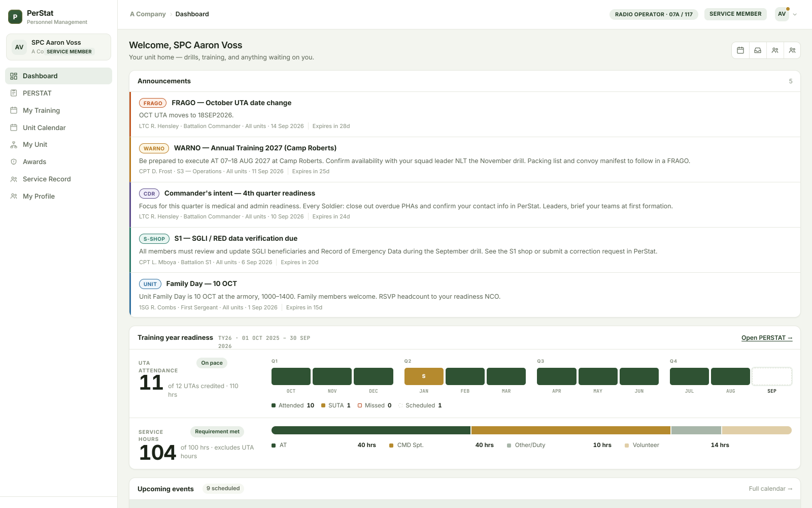Click the My Profile sidebar icon
Image resolution: width=812 pixels, height=508 pixels.
(14, 197)
